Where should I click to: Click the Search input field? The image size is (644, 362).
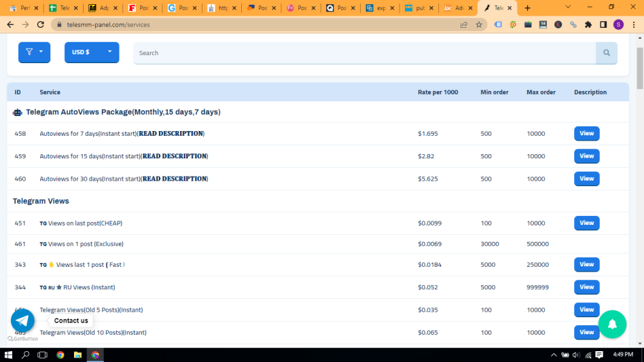coord(365,53)
